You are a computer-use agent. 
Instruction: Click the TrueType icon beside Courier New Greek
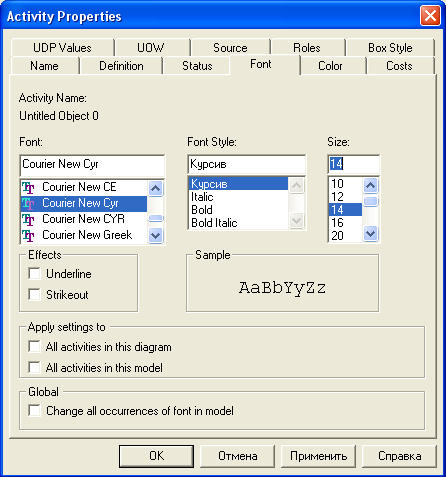28,235
